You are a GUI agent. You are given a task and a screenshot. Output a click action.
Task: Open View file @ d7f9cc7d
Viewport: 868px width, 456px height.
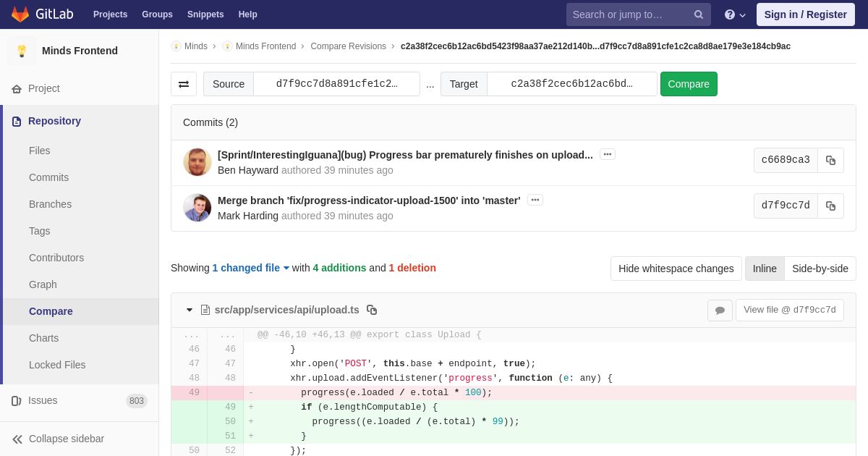click(x=789, y=310)
